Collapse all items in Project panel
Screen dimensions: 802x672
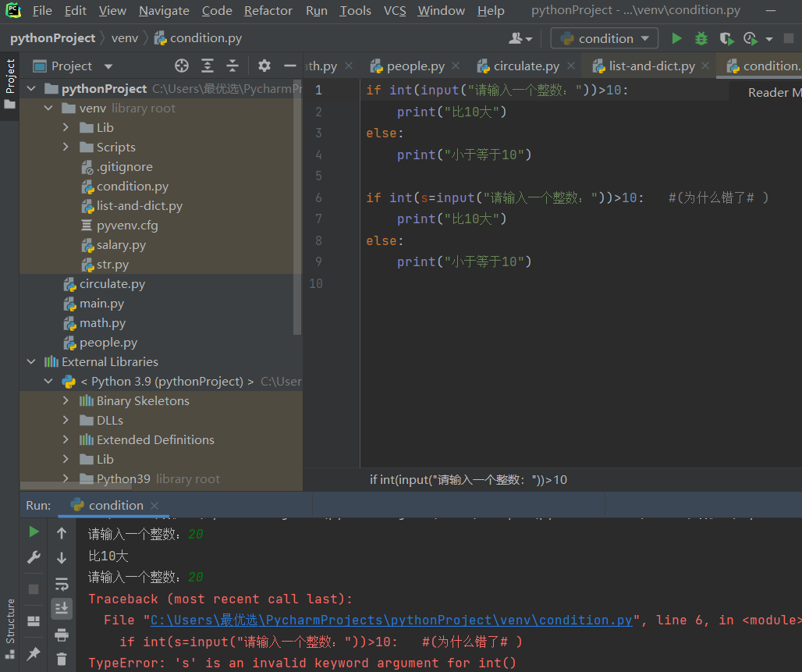pos(232,66)
